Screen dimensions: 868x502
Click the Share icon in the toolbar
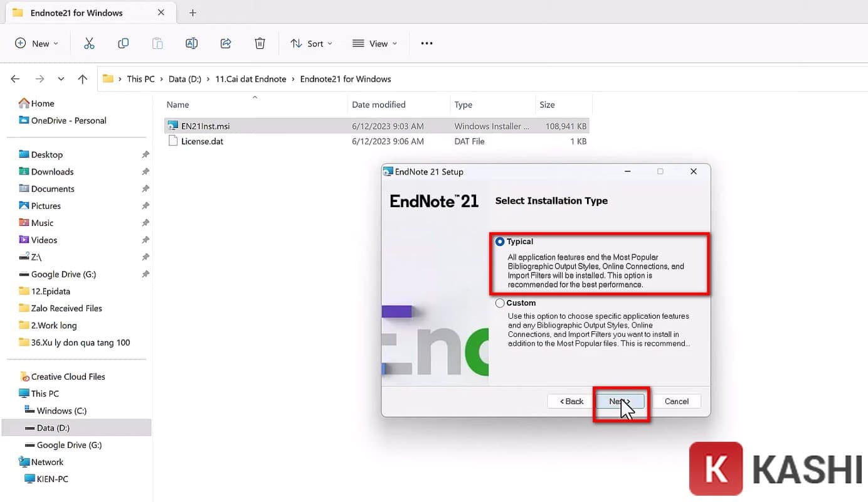click(x=225, y=43)
